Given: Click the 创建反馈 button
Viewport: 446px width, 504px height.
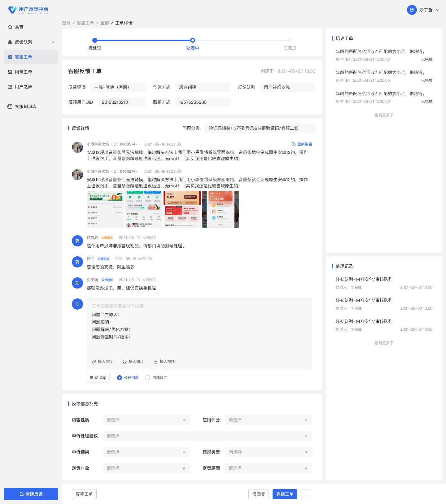Looking at the screenshot, I should click(x=31, y=494).
